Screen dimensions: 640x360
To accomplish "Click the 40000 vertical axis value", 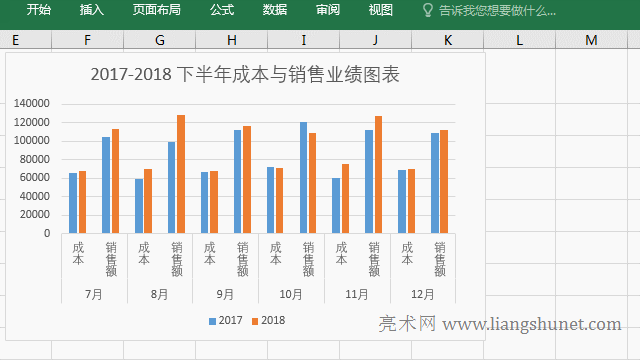I will [35, 196].
